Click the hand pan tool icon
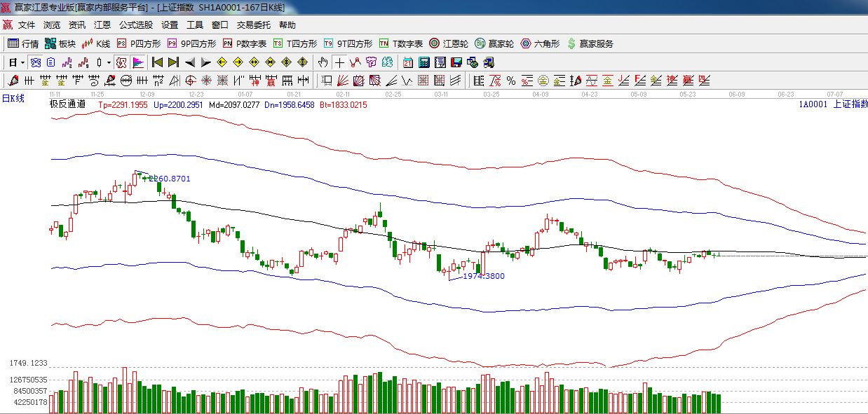 coord(323,62)
